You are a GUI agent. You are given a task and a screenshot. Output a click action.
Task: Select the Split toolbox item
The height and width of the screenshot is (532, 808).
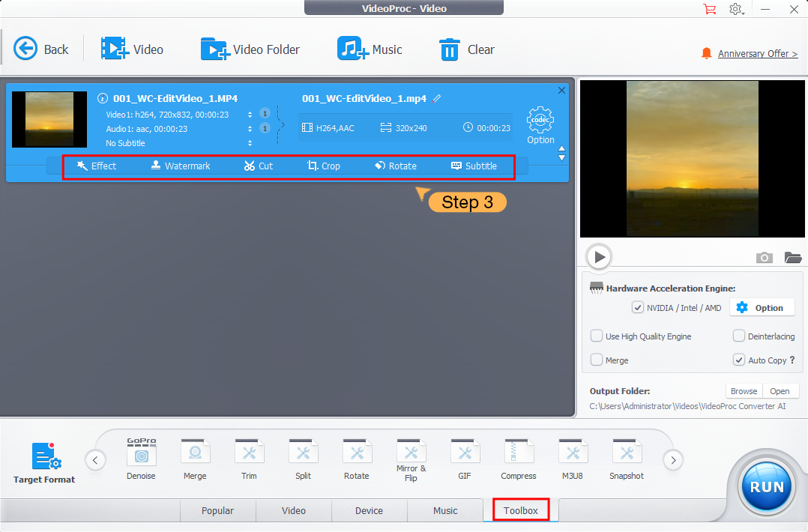pyautogui.click(x=303, y=459)
